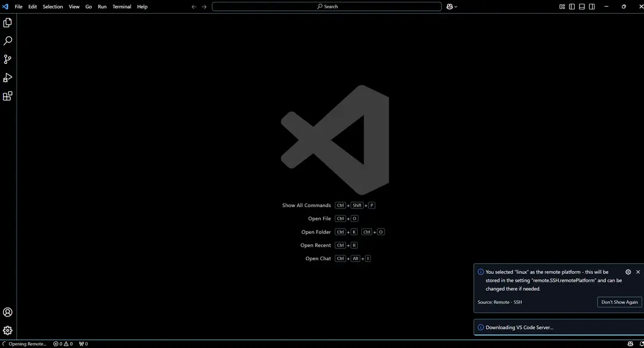Click the "Shift" key label for Show All Commands
644x348 pixels.
click(x=357, y=205)
